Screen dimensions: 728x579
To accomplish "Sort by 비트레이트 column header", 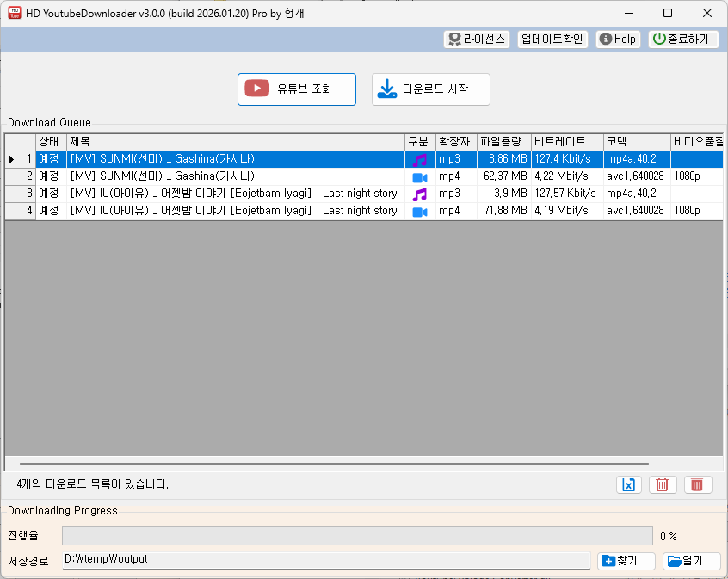I will pyautogui.click(x=567, y=142).
